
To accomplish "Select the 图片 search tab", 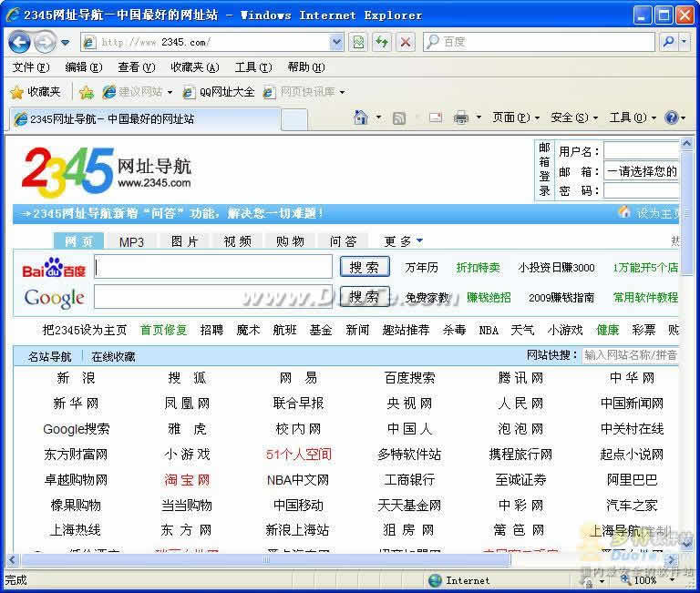I will [x=184, y=241].
